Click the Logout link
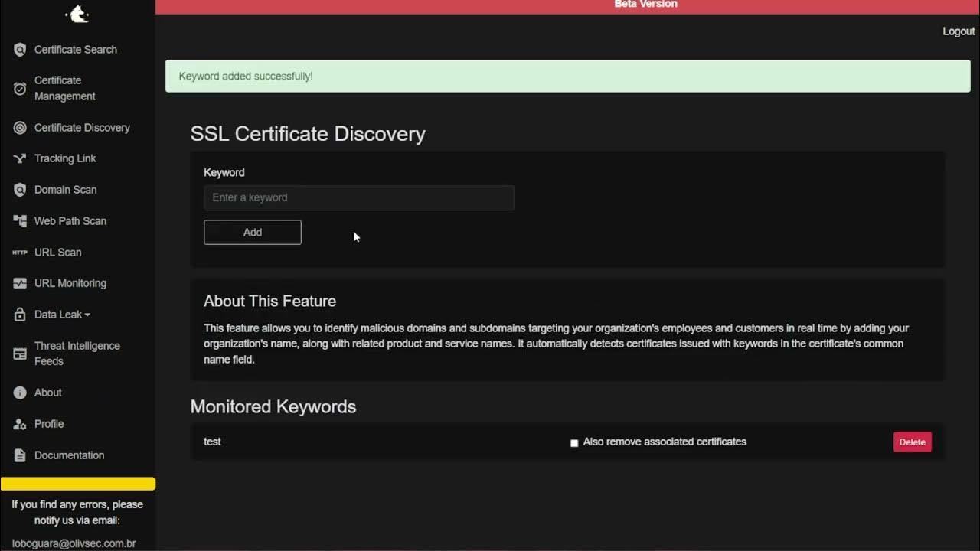 point(959,31)
